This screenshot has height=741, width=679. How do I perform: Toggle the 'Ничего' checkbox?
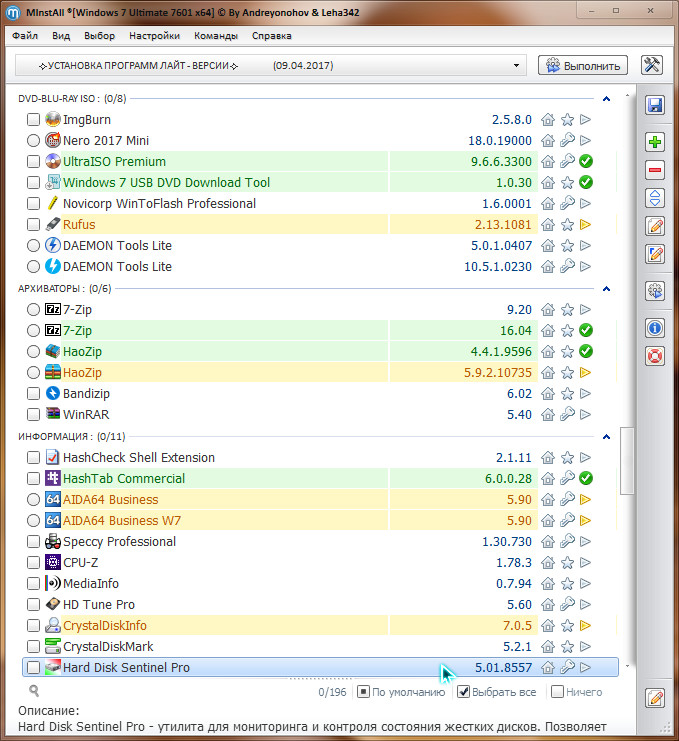pos(558,692)
